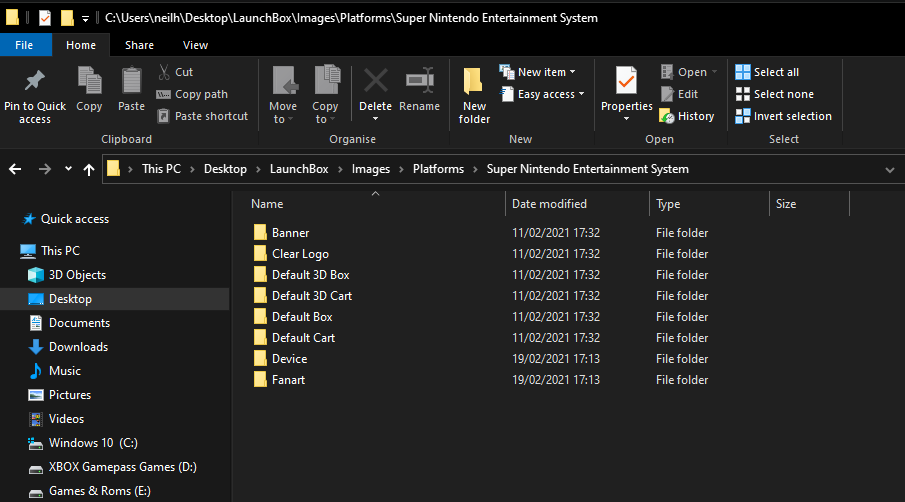Viewport: 905px width, 502px height.
Task: Select This PC in navigation pane
Action: (x=50, y=250)
